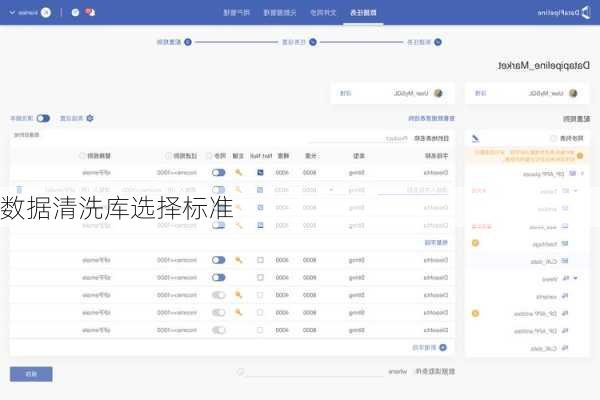
Task: Expand the DP_APP_assets database node
Action: click(x=582, y=174)
